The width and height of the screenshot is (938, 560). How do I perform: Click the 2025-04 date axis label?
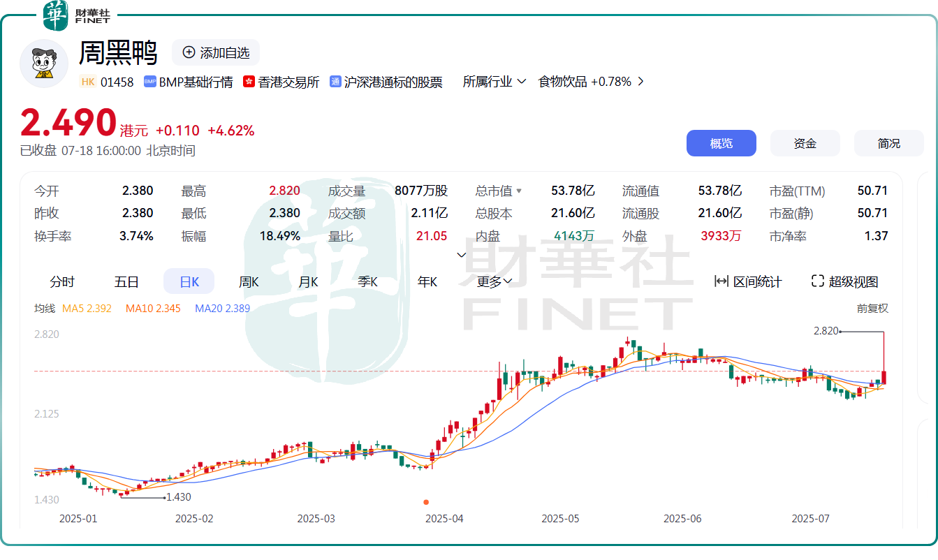(444, 519)
